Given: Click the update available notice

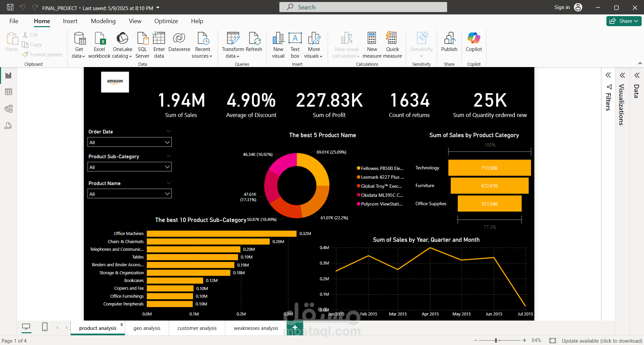Looking at the screenshot, I should pos(602,341).
